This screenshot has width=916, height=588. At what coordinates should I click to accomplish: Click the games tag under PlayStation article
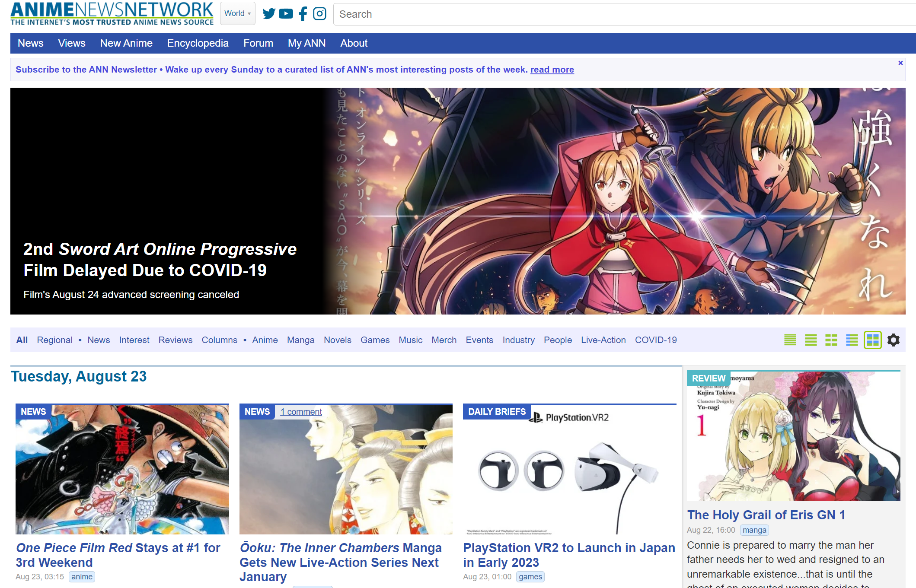[x=530, y=577]
